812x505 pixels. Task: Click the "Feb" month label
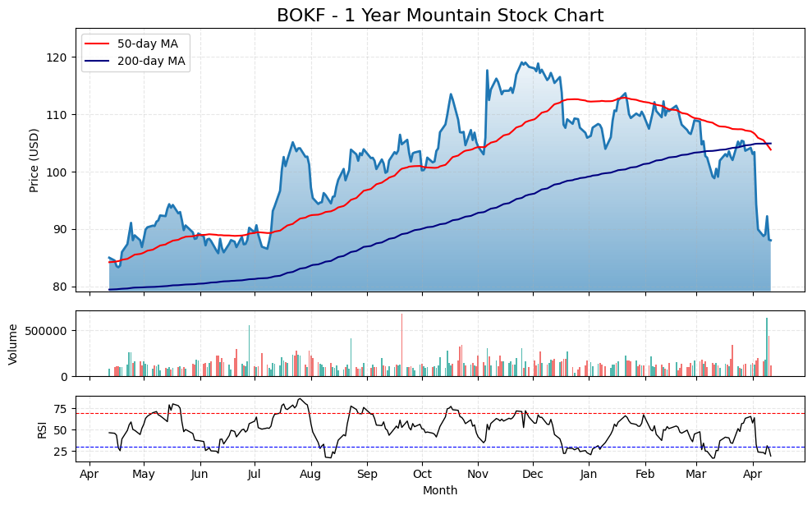[645, 475]
